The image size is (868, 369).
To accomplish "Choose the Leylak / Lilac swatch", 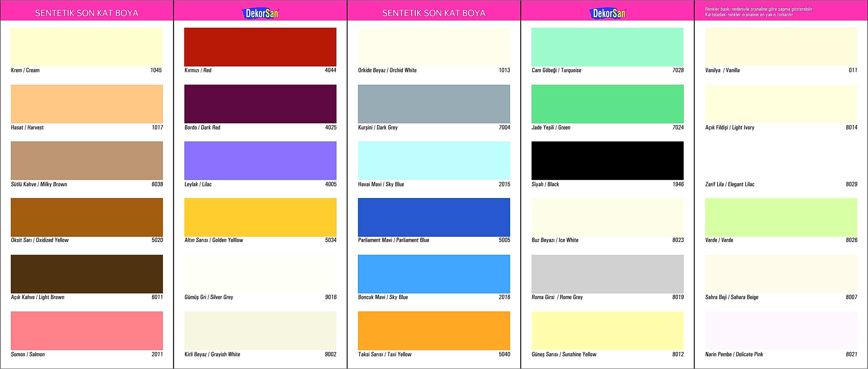I will 260,161.
